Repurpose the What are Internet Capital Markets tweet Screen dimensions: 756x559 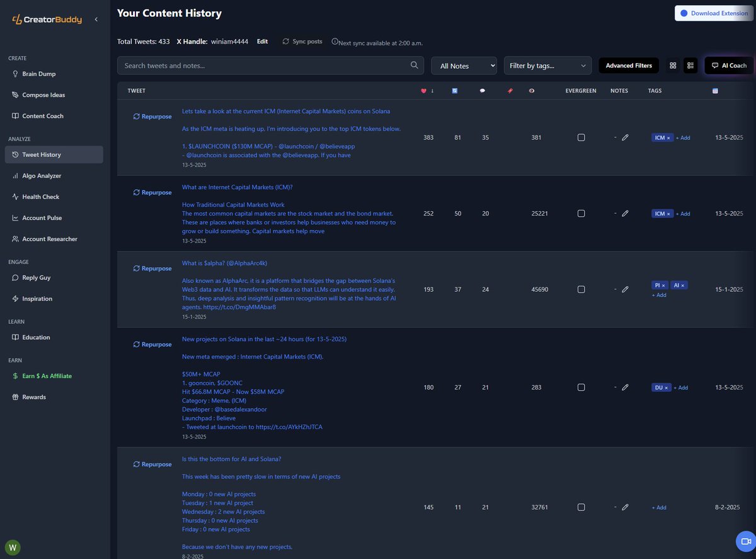[x=152, y=192]
